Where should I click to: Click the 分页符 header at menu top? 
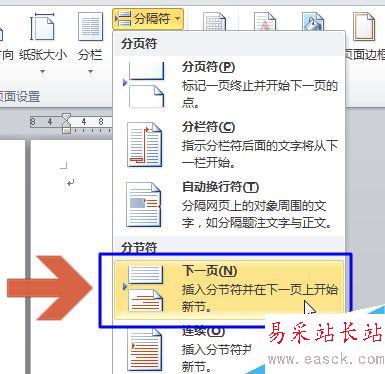coord(139,44)
